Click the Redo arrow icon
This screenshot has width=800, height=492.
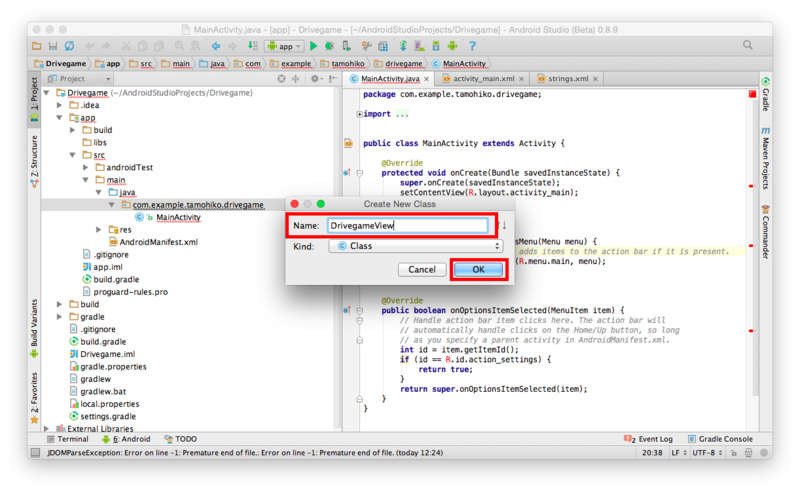point(106,46)
